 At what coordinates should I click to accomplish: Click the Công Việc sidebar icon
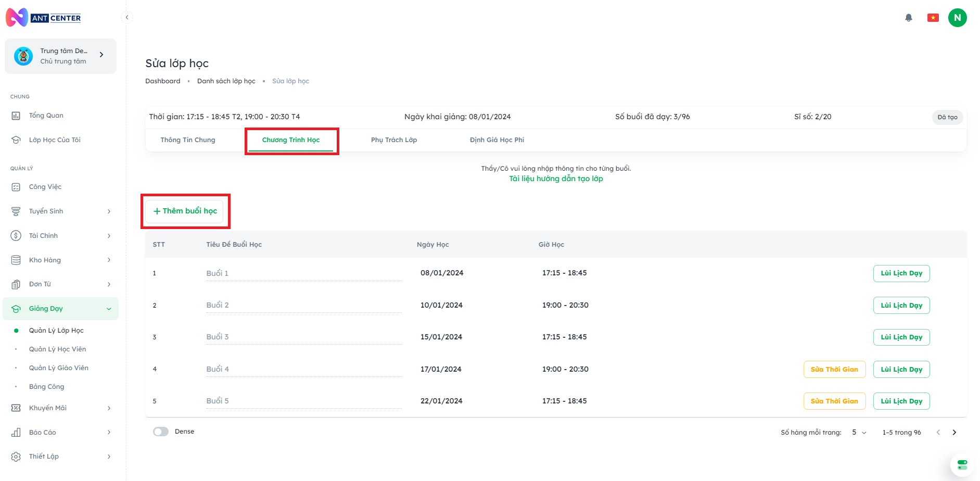tap(16, 187)
